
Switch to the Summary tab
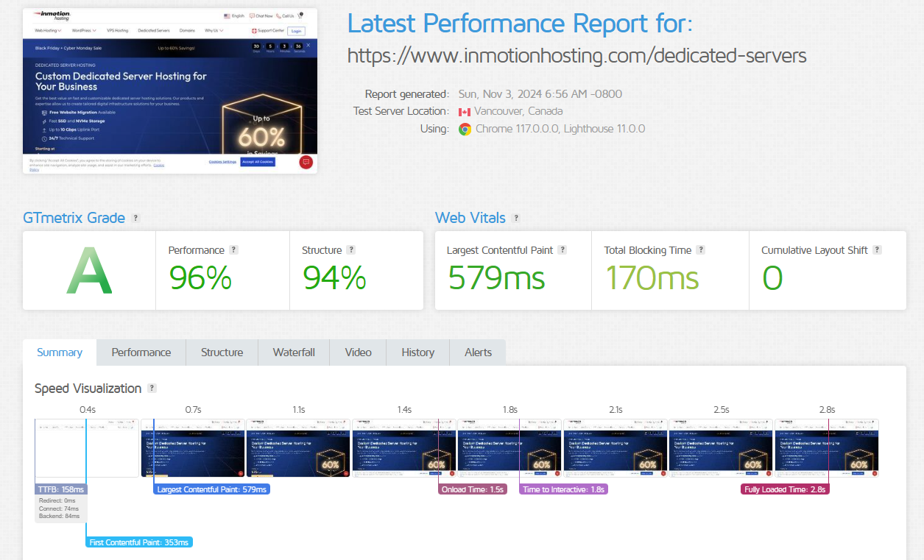pyautogui.click(x=60, y=352)
